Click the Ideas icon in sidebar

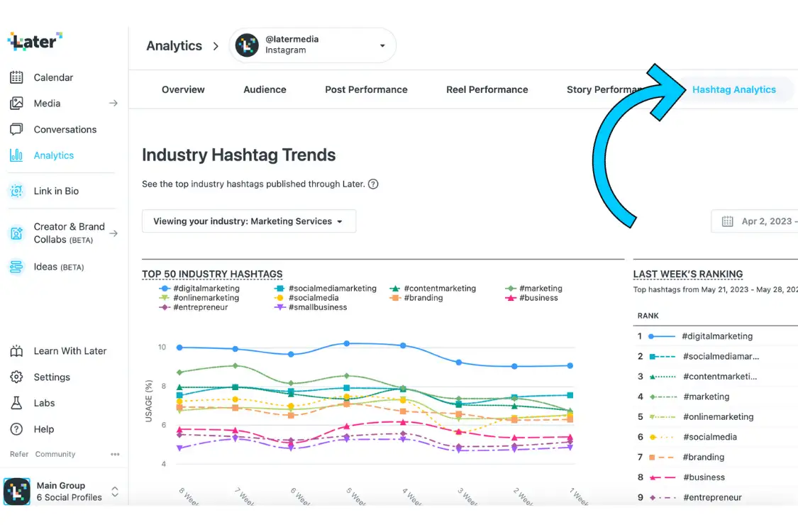(x=16, y=267)
